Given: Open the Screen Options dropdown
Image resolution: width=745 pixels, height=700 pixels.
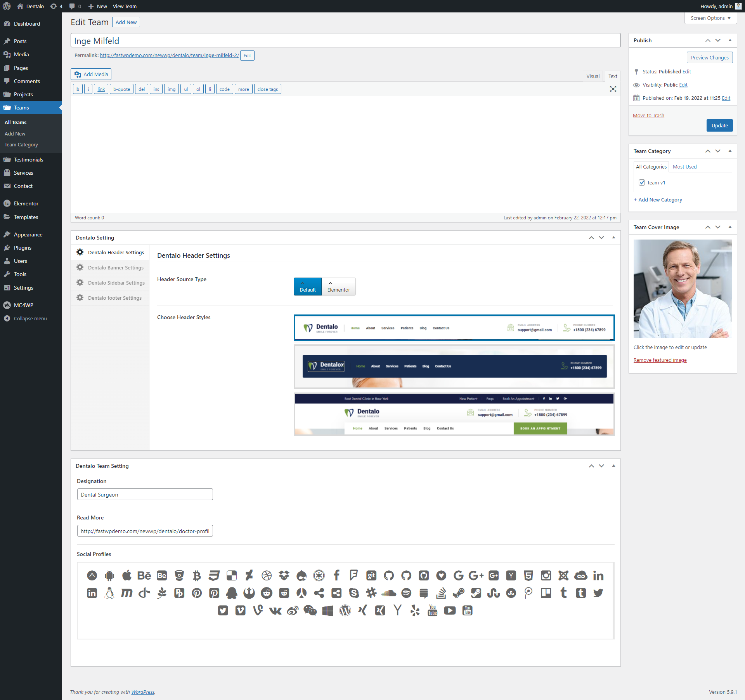Looking at the screenshot, I should (710, 18).
